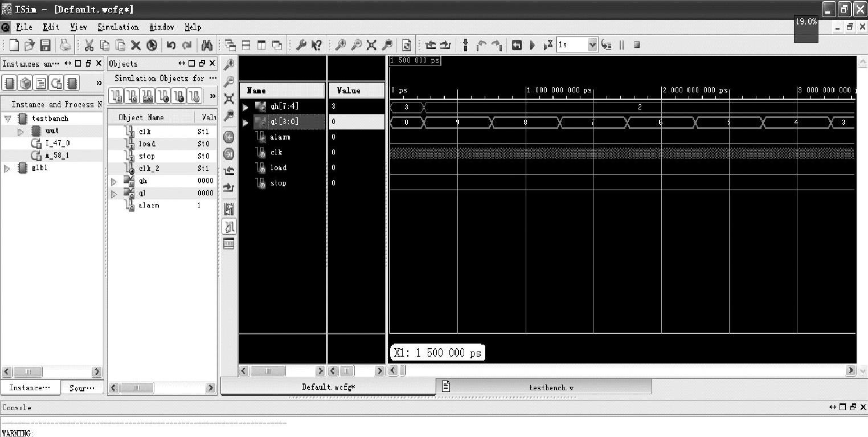Click the Break pause icon
868x437 pixels.
(621, 45)
